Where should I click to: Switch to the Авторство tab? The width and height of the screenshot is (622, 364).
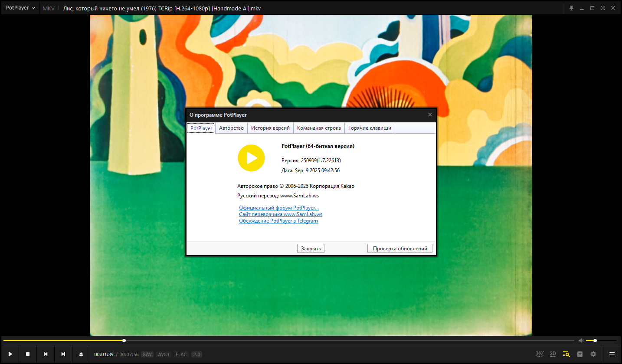(231, 128)
